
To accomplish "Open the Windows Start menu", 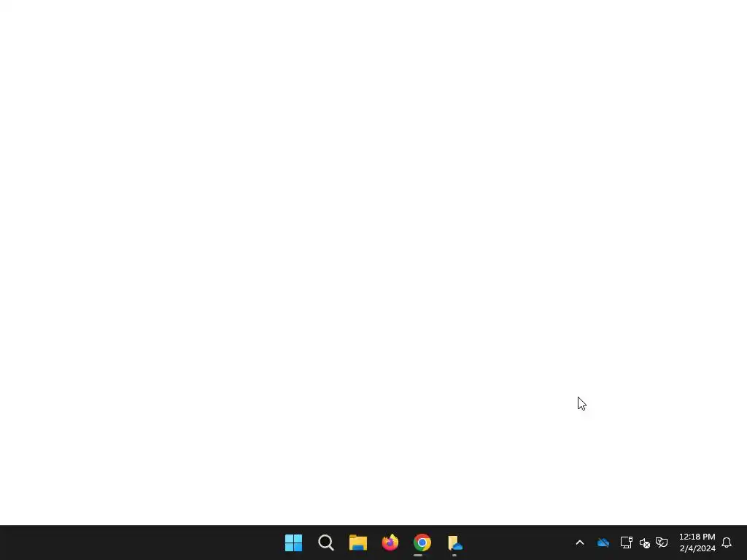I will 293,542.
